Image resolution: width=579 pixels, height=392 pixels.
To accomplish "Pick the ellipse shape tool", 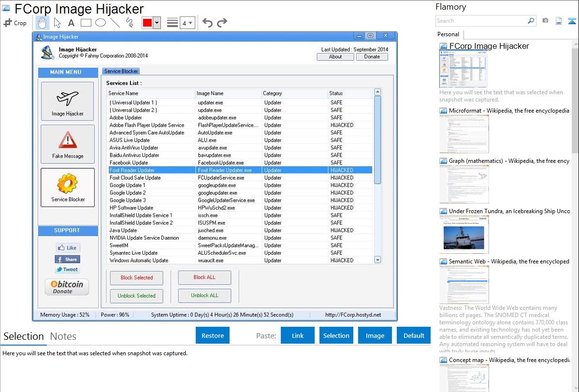I will (101, 23).
